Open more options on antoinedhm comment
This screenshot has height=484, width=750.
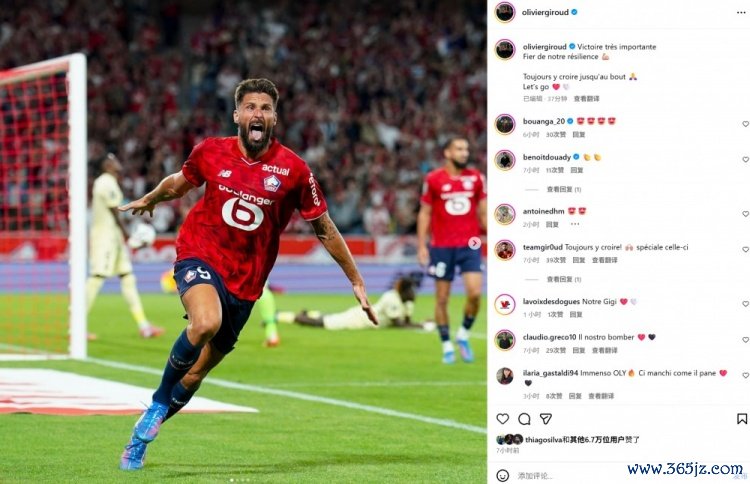coord(575,224)
